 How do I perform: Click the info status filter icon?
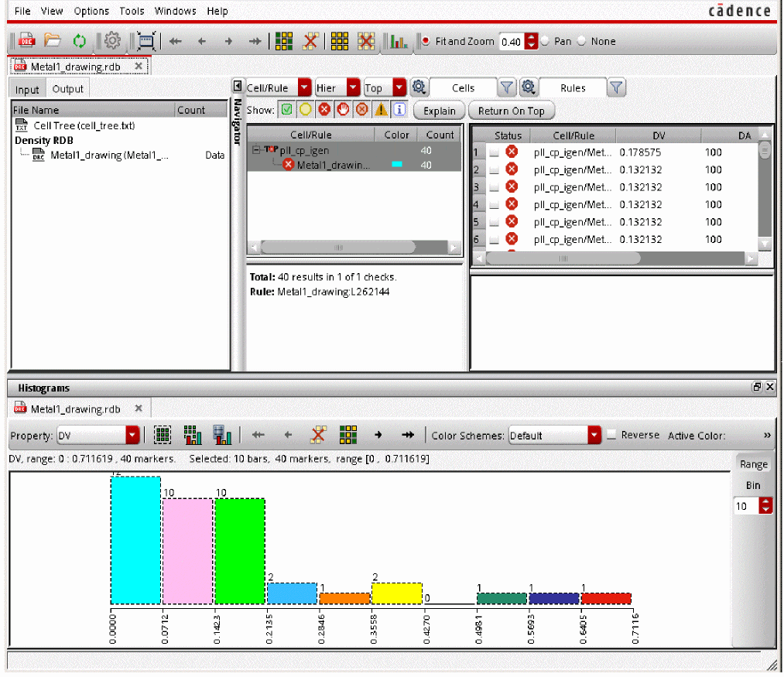click(x=399, y=110)
